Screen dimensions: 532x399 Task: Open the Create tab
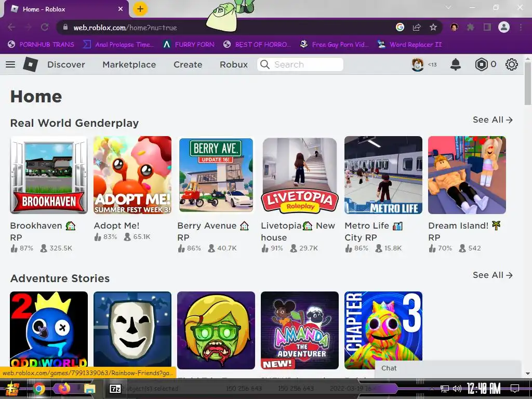tap(188, 64)
